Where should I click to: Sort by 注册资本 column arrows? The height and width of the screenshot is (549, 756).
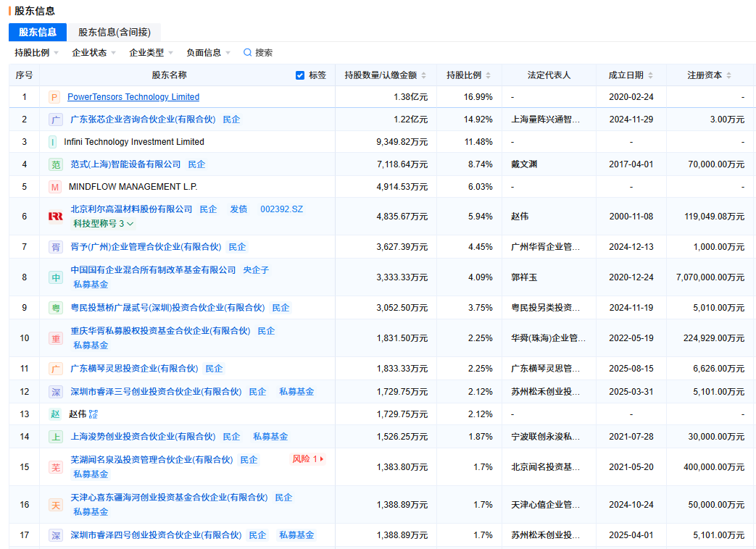pos(729,75)
